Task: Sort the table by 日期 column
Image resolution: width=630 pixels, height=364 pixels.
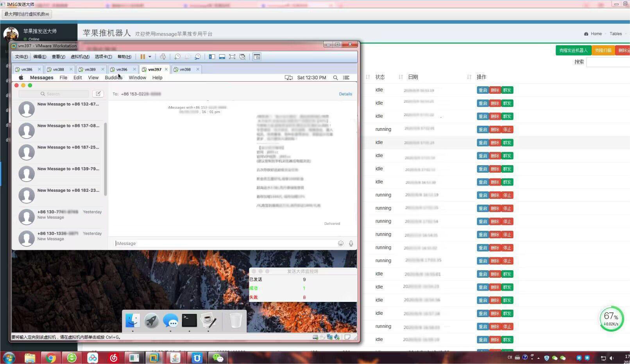Action: click(x=413, y=77)
